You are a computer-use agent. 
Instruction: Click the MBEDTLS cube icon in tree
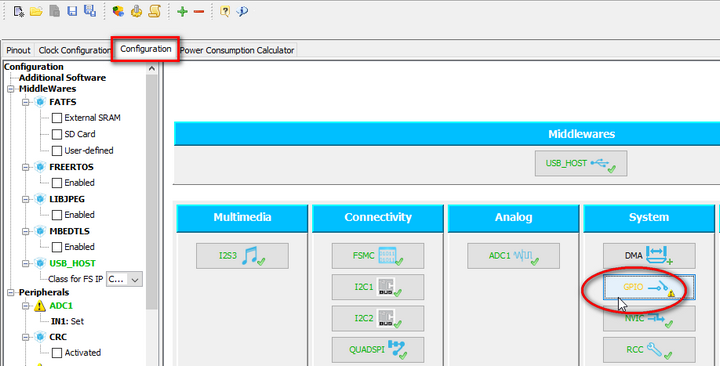40,231
